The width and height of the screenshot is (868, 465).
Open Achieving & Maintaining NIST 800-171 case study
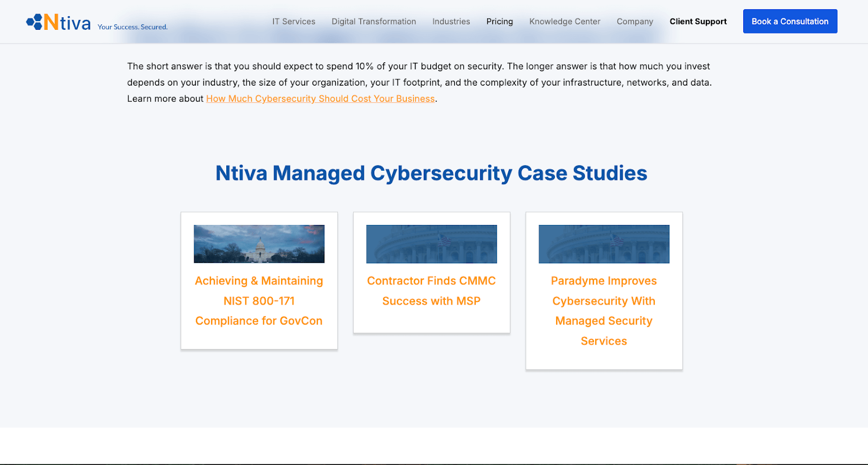[259, 301]
